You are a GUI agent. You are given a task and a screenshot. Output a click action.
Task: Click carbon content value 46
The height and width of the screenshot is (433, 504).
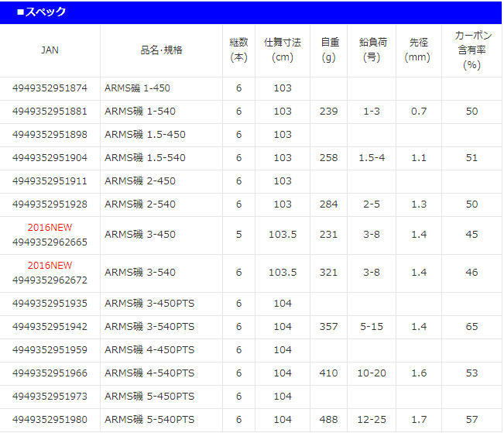point(471,273)
